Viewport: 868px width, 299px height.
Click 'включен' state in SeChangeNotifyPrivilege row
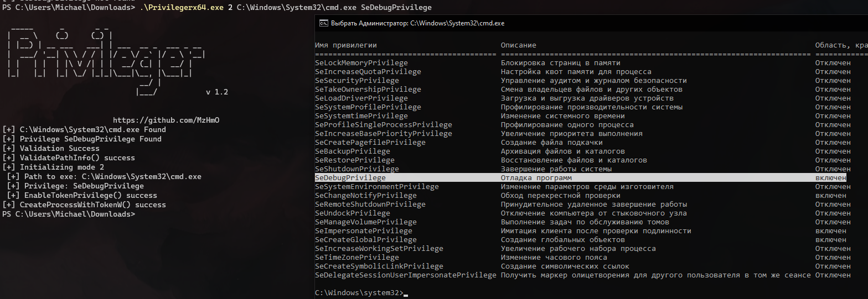point(831,196)
